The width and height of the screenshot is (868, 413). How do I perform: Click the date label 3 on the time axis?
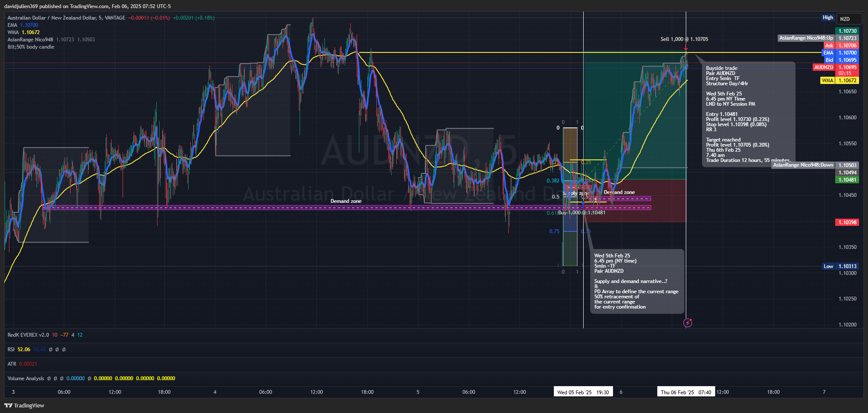click(x=13, y=392)
